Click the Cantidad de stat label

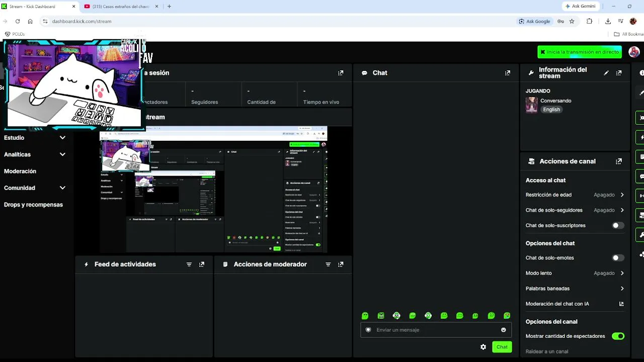click(x=261, y=102)
